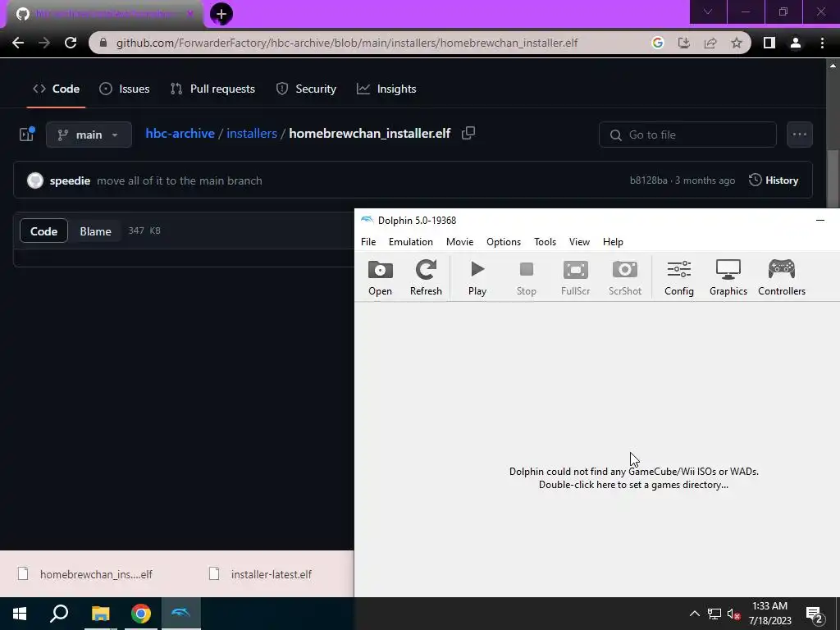View file History

(x=774, y=180)
